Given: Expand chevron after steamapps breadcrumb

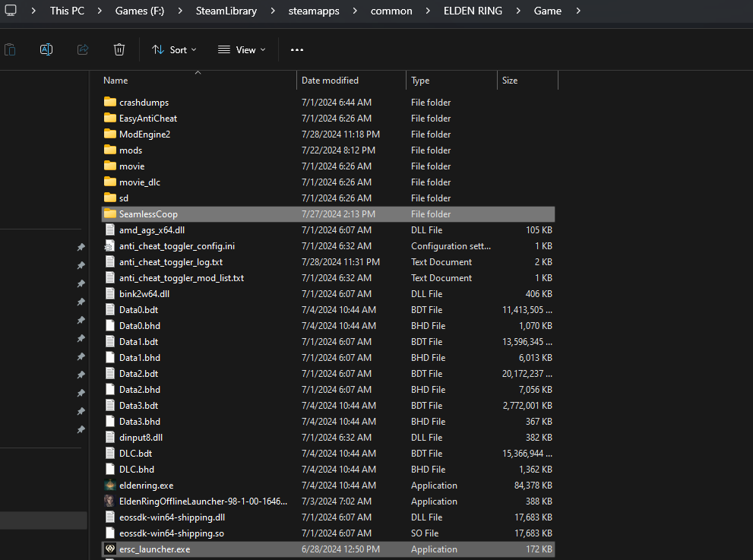Looking at the screenshot, I should click(355, 11).
